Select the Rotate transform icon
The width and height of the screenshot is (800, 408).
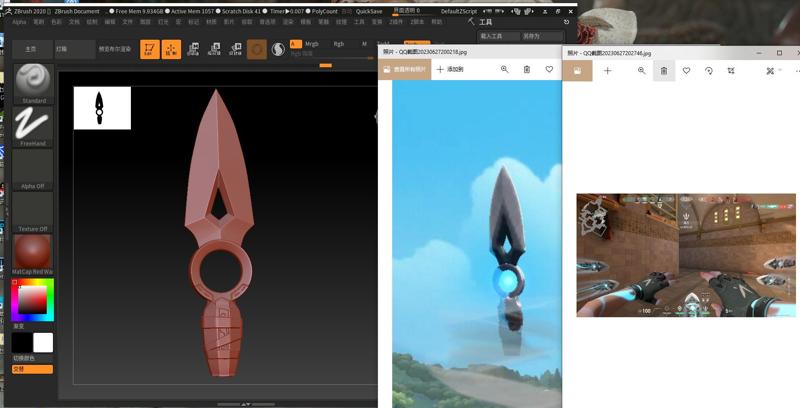point(236,49)
